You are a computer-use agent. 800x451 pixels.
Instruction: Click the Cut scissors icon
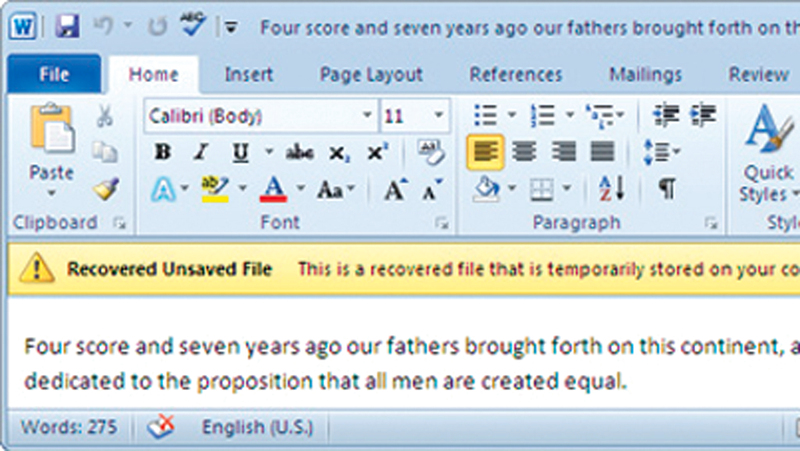104,117
